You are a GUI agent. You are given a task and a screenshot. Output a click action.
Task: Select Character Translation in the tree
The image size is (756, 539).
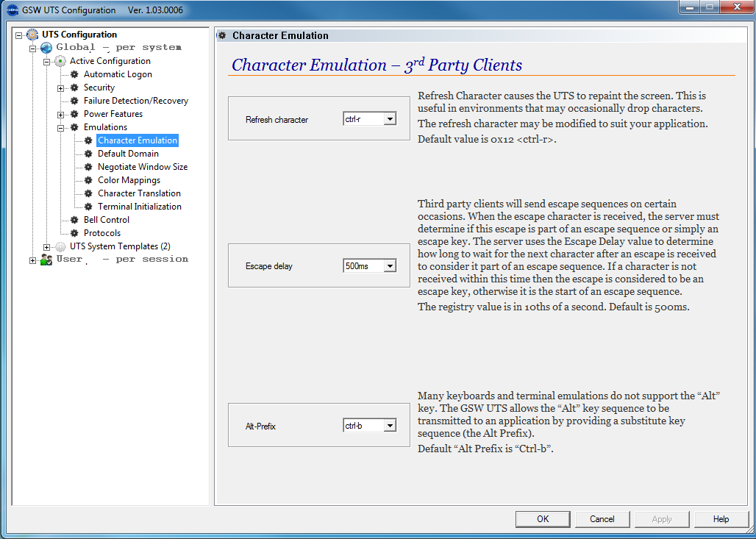(139, 193)
